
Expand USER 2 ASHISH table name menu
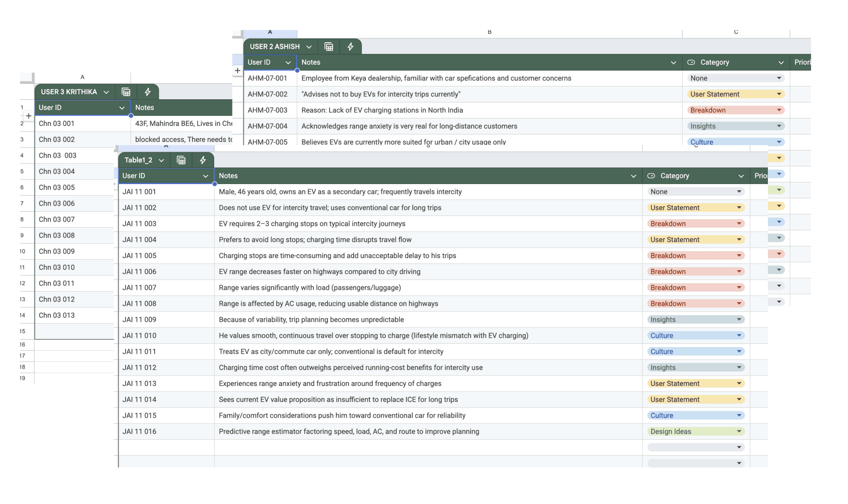[x=309, y=47]
